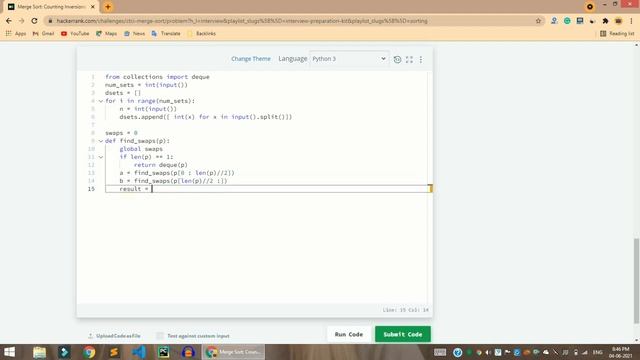Click the Change Theme link
This screenshot has width=640, height=360.
251,59
